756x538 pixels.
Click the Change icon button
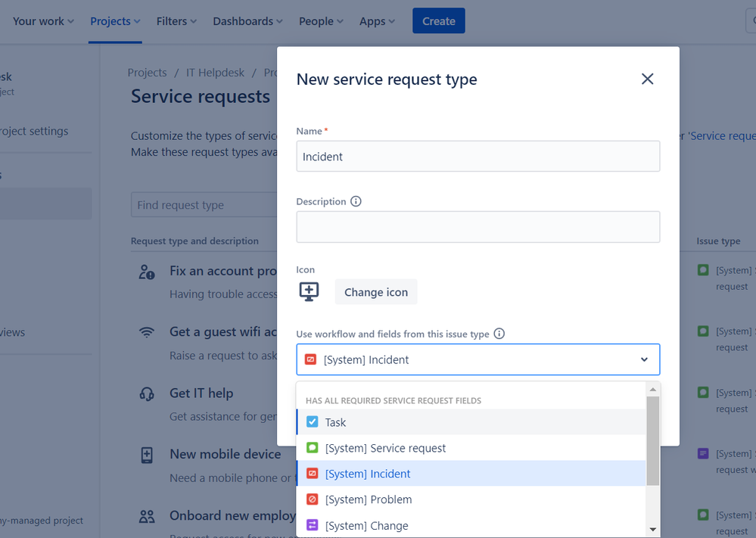pos(376,292)
